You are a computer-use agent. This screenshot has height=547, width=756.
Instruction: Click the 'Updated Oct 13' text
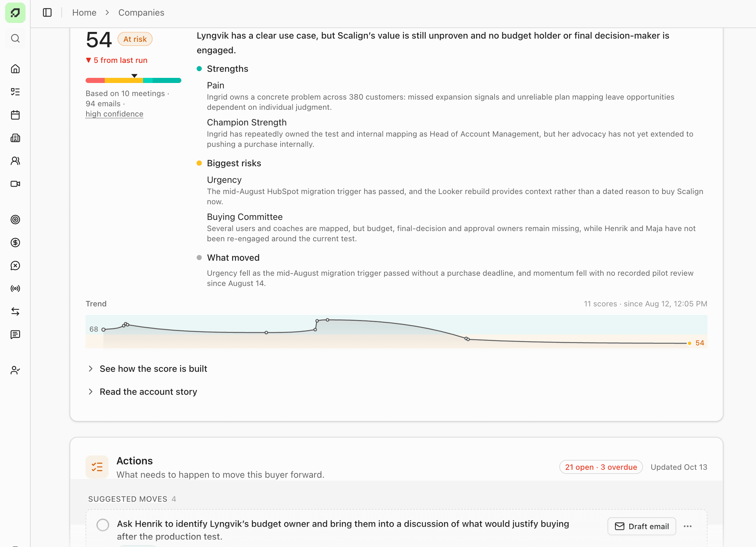679,467
